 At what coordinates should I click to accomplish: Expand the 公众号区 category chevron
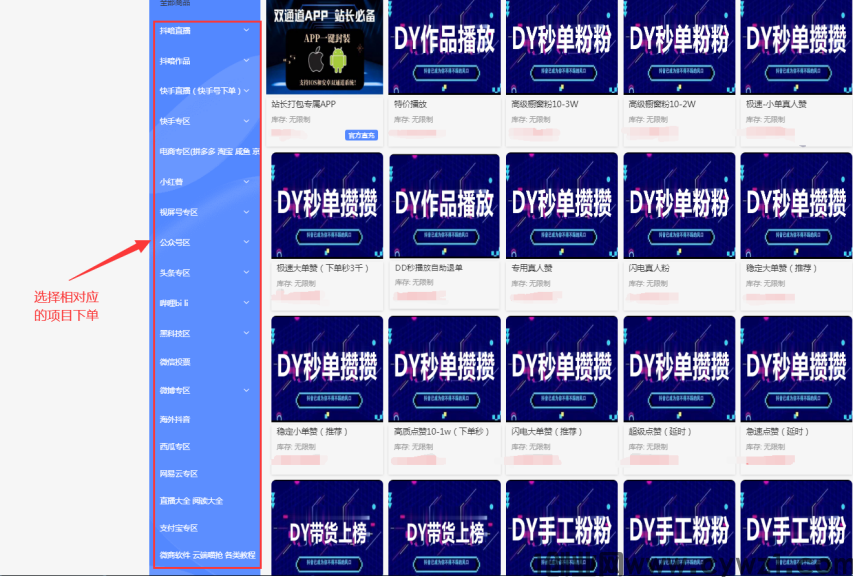click(x=246, y=242)
